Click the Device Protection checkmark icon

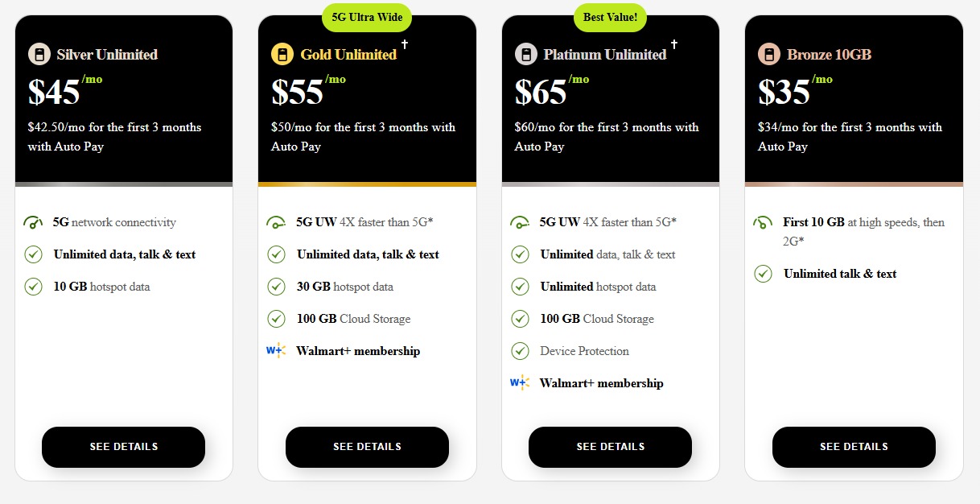tap(520, 351)
